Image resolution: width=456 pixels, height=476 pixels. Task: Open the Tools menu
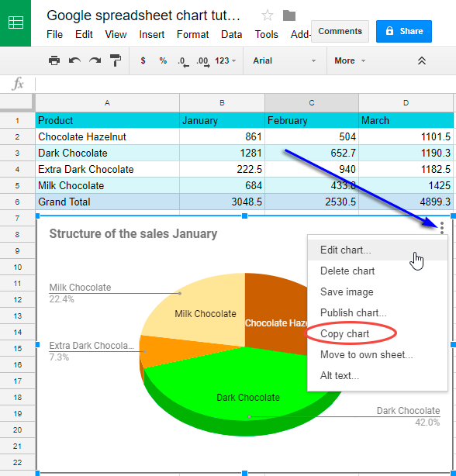266,35
